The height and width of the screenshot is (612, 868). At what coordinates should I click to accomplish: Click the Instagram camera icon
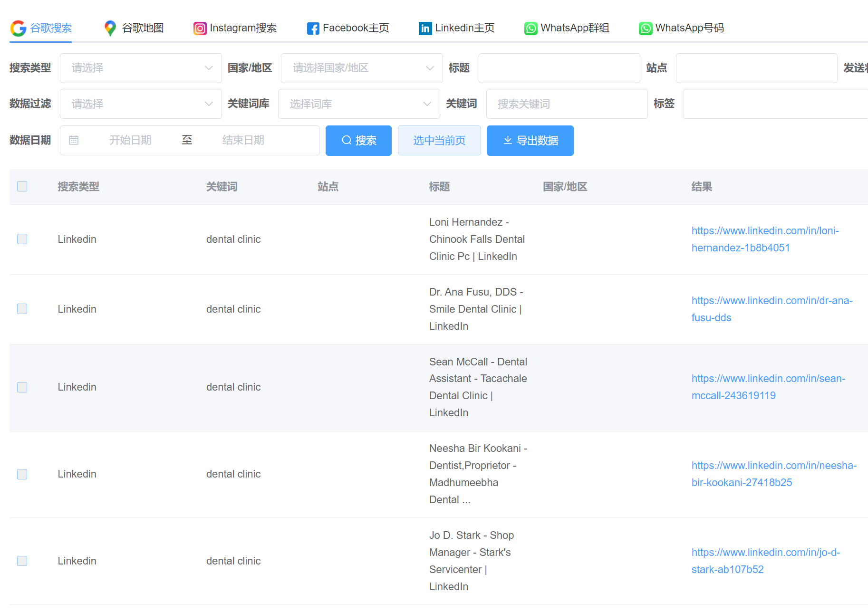click(200, 29)
